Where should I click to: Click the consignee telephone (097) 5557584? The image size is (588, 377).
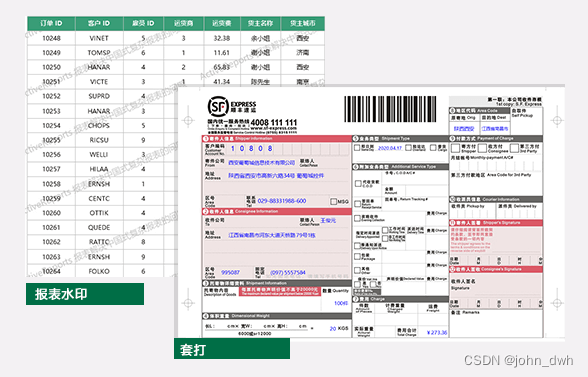coord(288,272)
